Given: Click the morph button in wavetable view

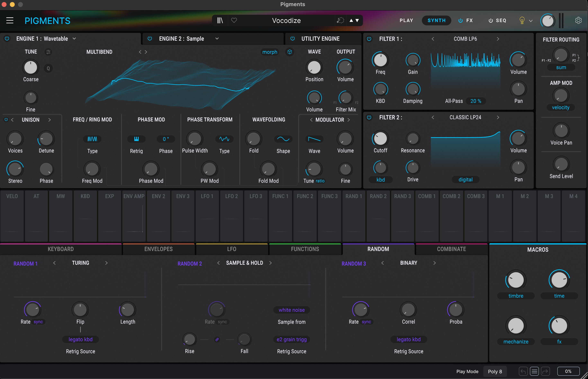Looking at the screenshot, I should 270,52.
